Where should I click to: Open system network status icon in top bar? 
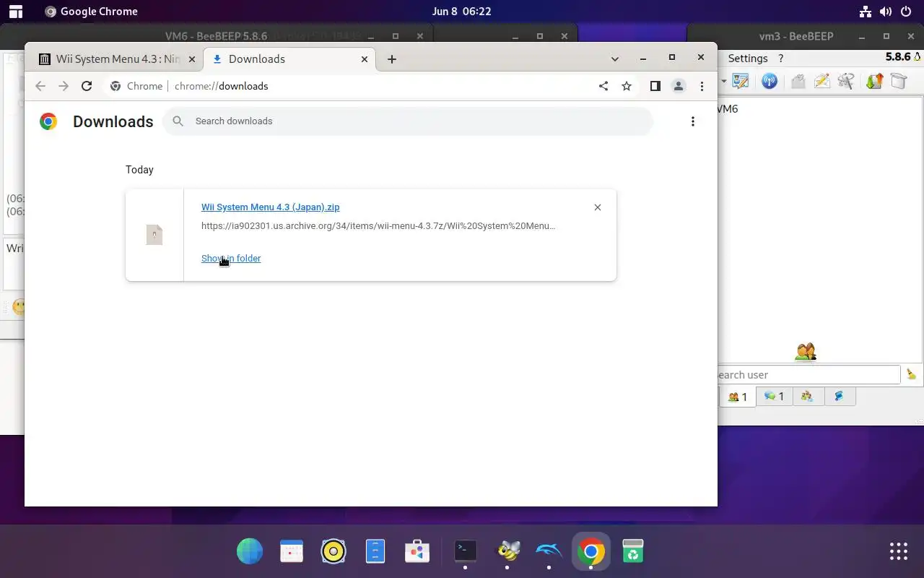tap(866, 12)
